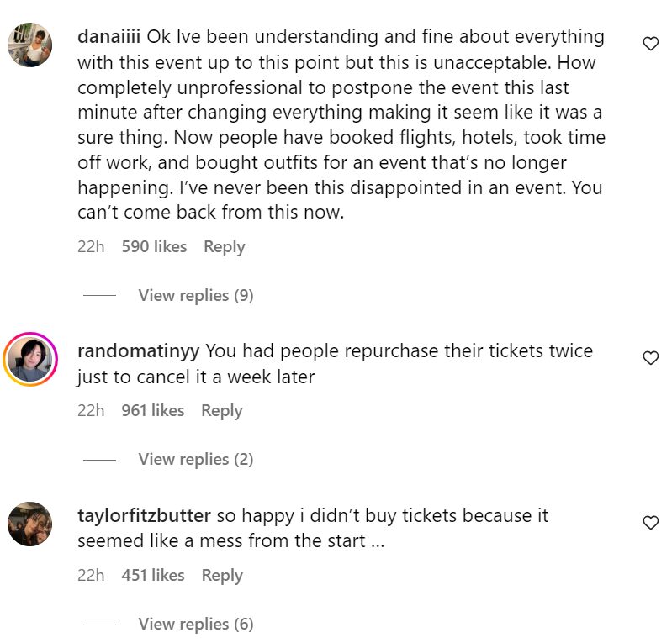This screenshot has height=643, width=672.
Task: Like randomatinyy's comment with the heart
Action: [650, 358]
